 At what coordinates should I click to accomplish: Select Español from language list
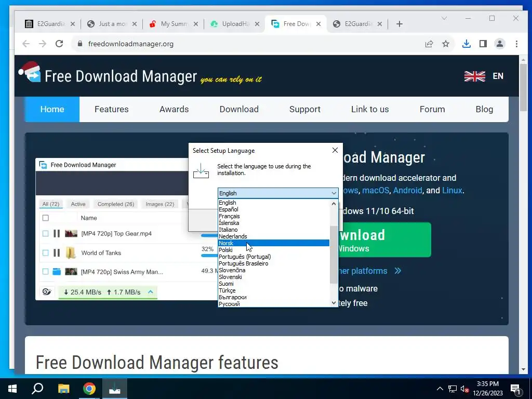(x=273, y=209)
